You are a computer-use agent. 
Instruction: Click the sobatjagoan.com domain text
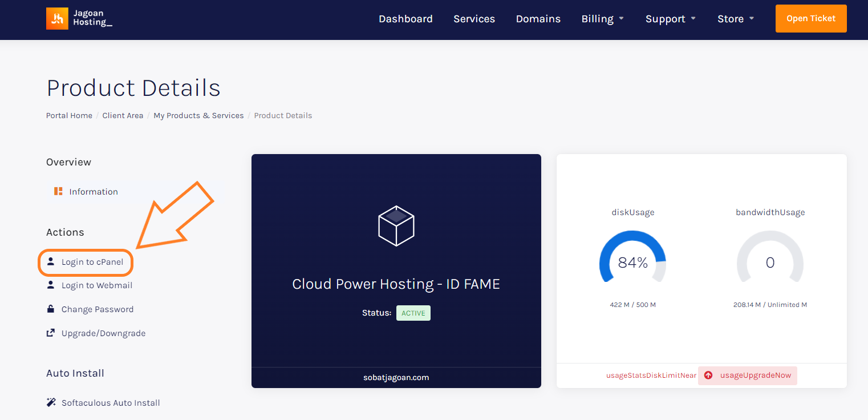[396, 377]
